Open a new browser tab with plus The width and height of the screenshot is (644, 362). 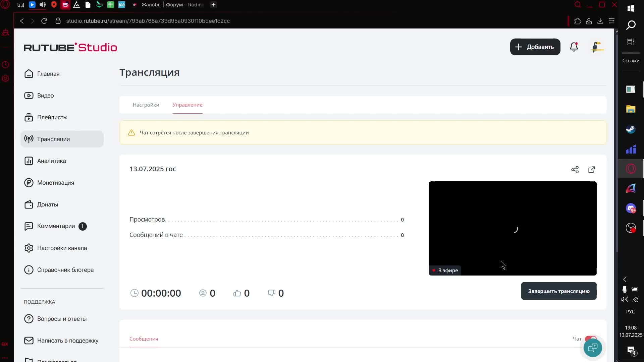click(x=213, y=5)
